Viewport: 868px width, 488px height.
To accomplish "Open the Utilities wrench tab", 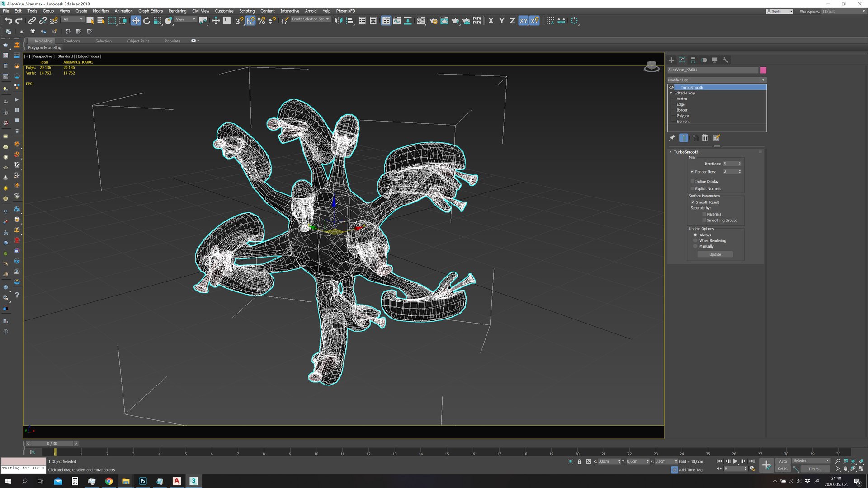I will point(726,60).
